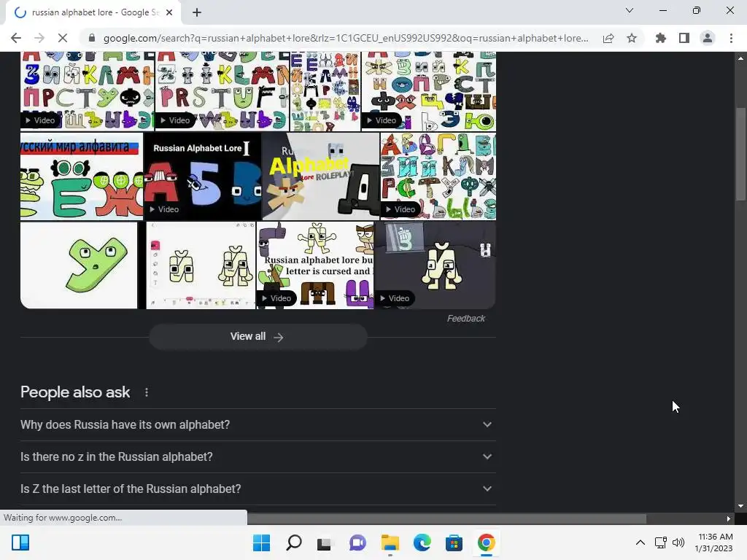
Task: Select the russian alphabet lore tab
Action: [93, 13]
